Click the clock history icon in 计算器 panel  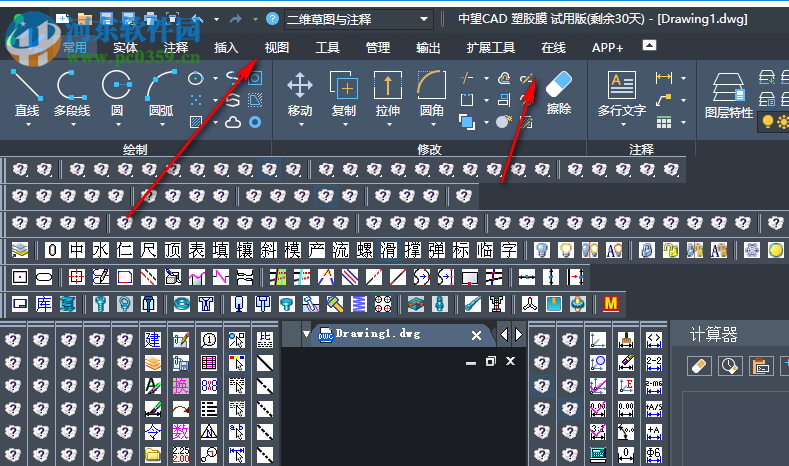[730, 366]
